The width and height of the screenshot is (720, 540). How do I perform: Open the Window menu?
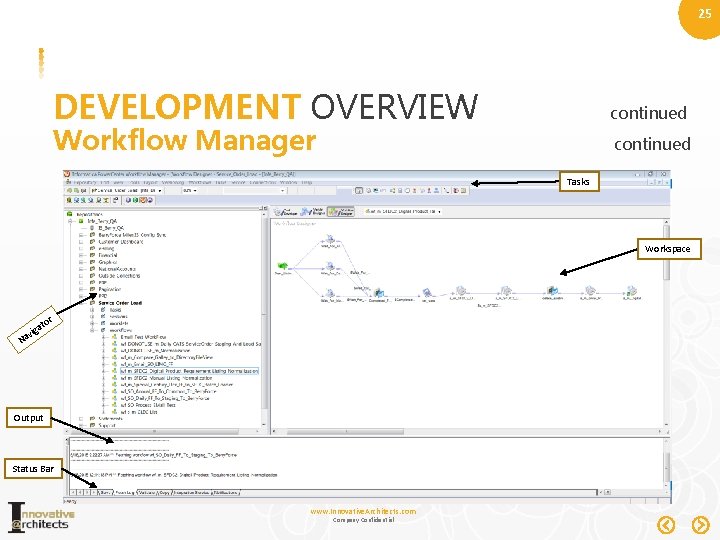pos(288,182)
